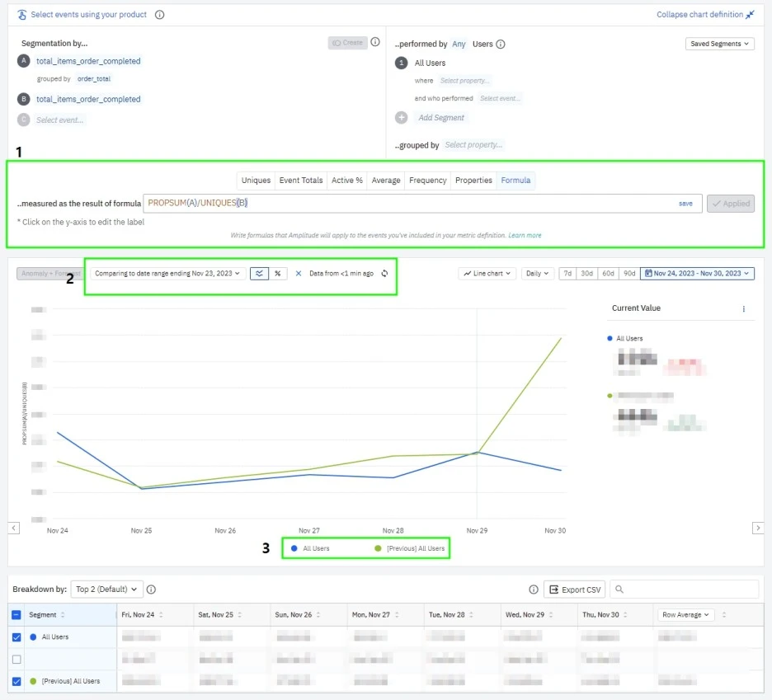This screenshot has height=700, width=772.
Task: Click the X to remove date comparison
Action: click(298, 274)
